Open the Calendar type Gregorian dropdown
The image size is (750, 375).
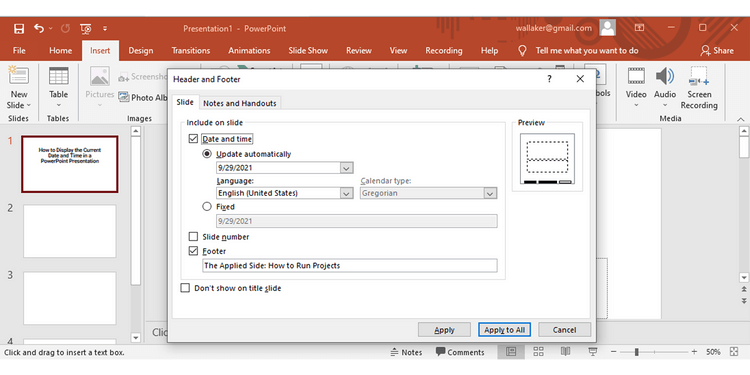coord(490,193)
